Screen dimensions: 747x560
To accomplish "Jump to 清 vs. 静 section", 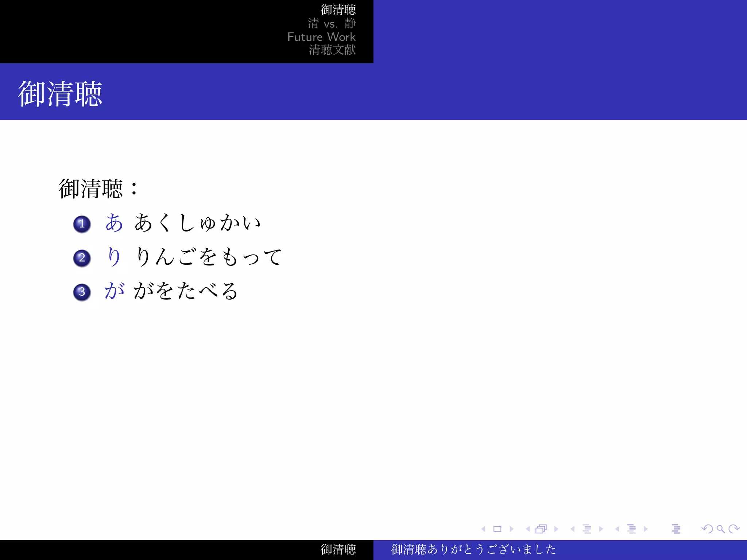I will pyautogui.click(x=332, y=24).
